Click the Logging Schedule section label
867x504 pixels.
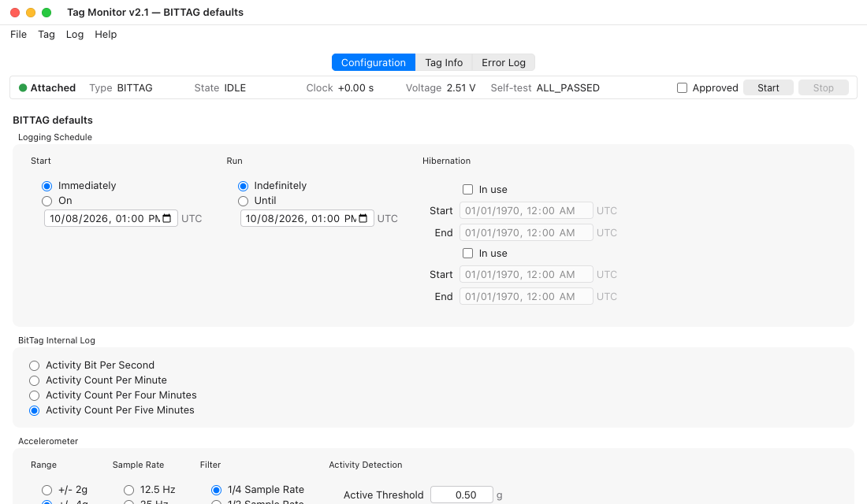[54, 137]
